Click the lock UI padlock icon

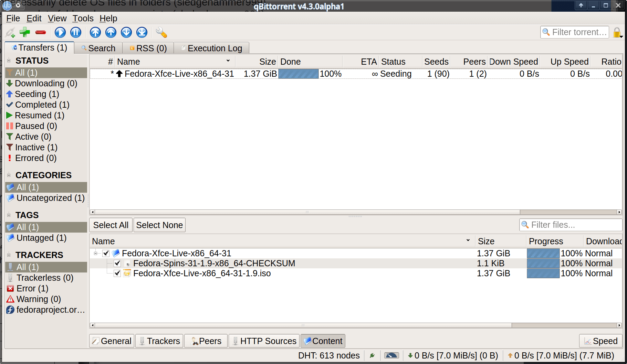pyautogui.click(x=617, y=33)
